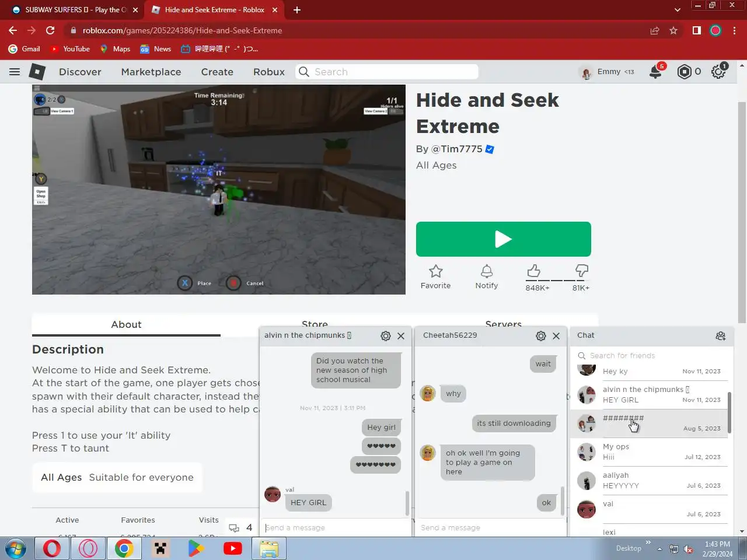Focus message box in Cheetah56229 chat
Screen dimensions: 747x560
pyautogui.click(x=490, y=528)
